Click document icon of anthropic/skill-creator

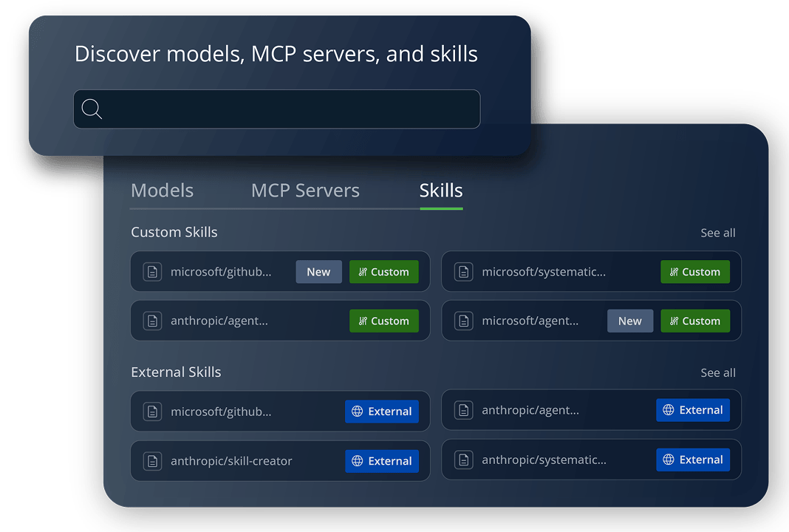152,461
